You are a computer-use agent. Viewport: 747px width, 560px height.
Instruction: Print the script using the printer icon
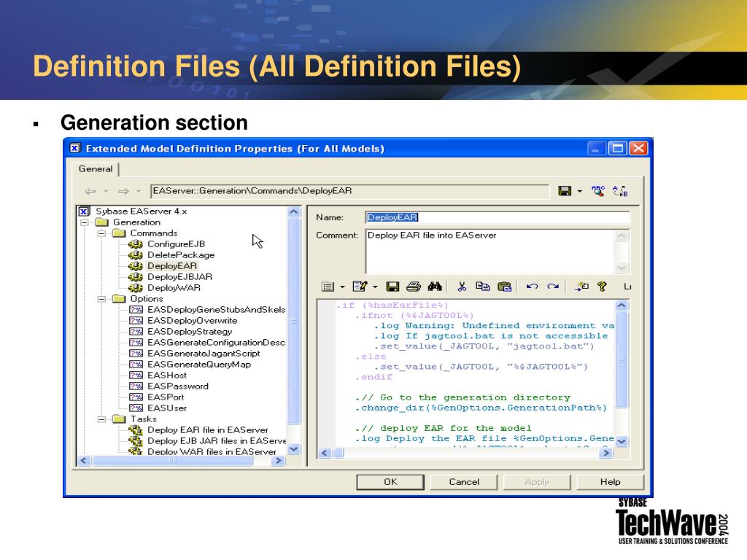pos(414,286)
